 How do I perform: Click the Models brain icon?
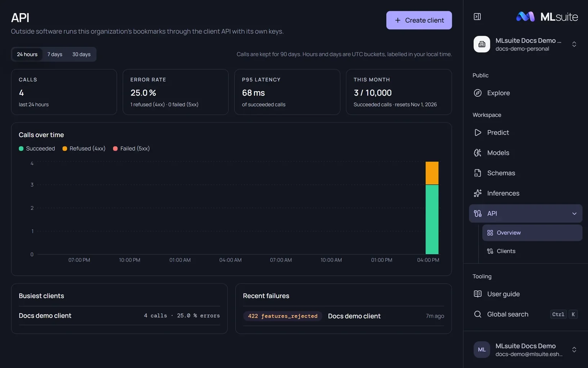[478, 153]
